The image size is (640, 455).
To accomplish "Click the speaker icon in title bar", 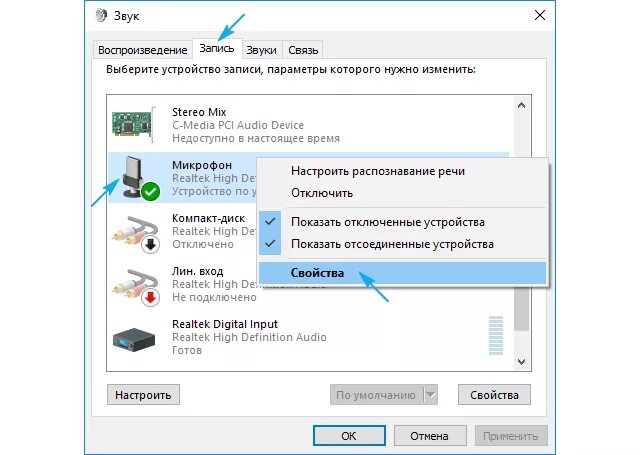I will tap(101, 16).
